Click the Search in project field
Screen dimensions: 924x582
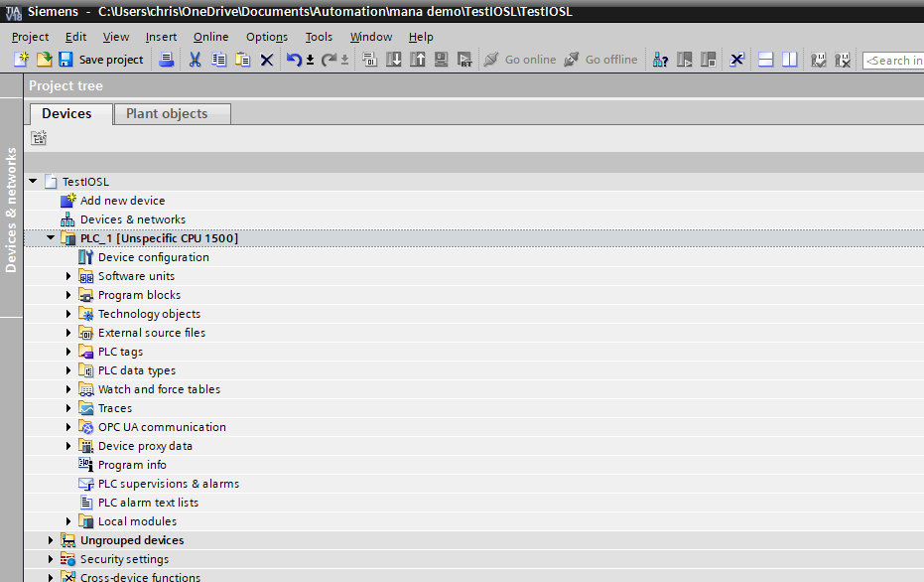(x=893, y=61)
